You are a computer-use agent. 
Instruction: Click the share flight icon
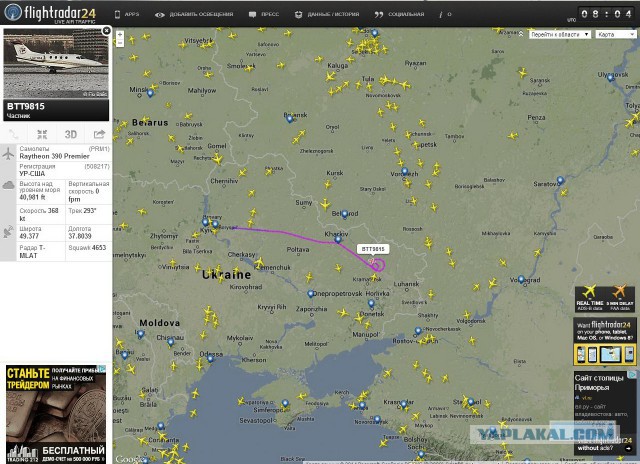click(99, 134)
